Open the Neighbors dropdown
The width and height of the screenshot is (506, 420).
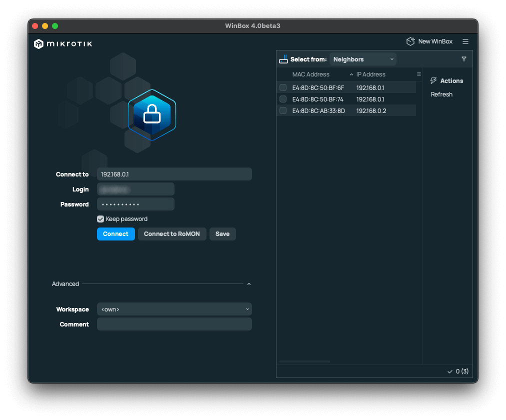(363, 59)
